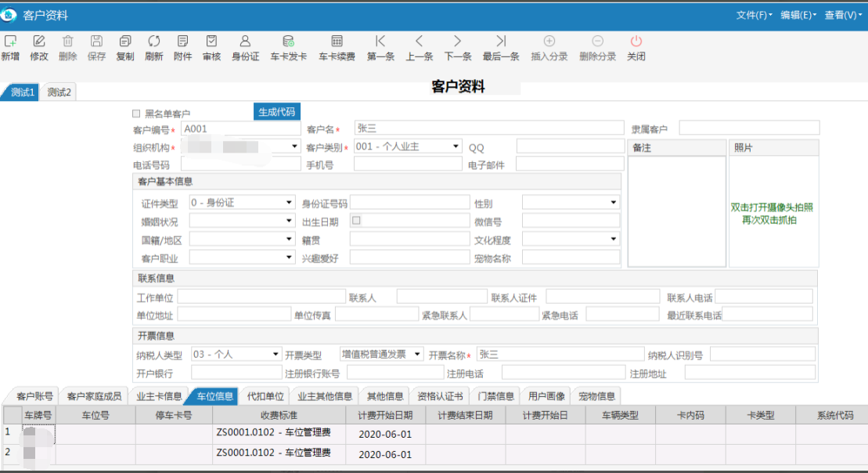Open the 国籍/地区 dropdown
The height and width of the screenshot is (473, 868).
click(288, 240)
